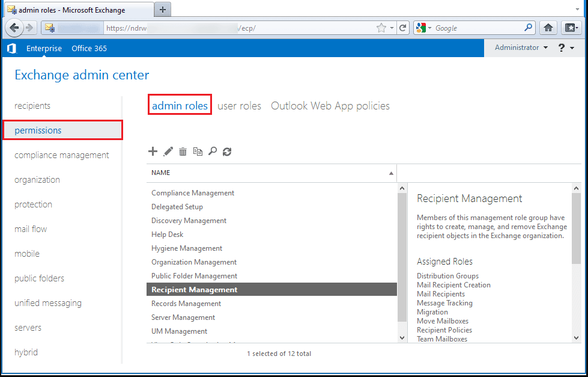Viewport: 588px width, 377px height.
Task: Click the role list scrollbar down arrow
Action: pyautogui.click(x=402, y=339)
